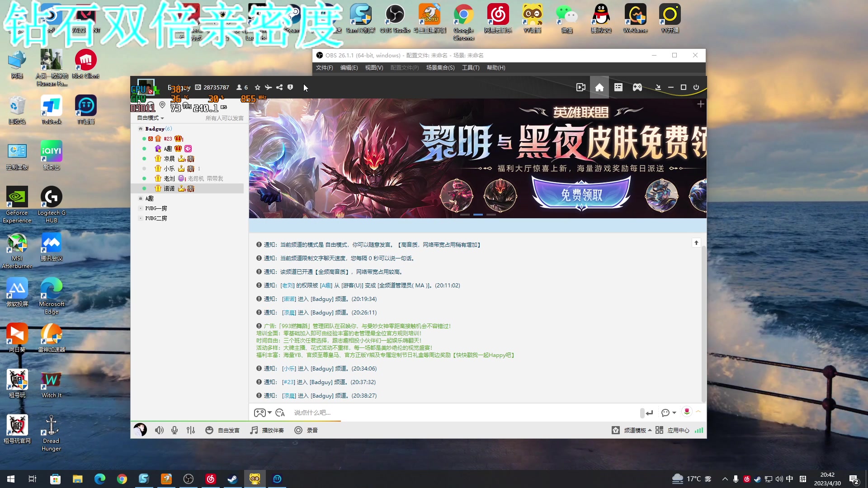Click the user avatar in YY bottom bar
868x488 pixels.
tap(140, 429)
